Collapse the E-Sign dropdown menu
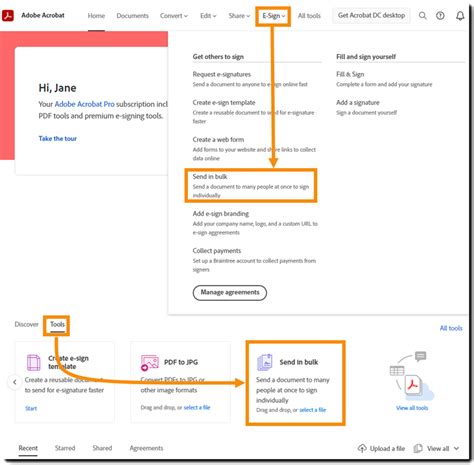The height and width of the screenshot is (465, 474). (x=273, y=16)
